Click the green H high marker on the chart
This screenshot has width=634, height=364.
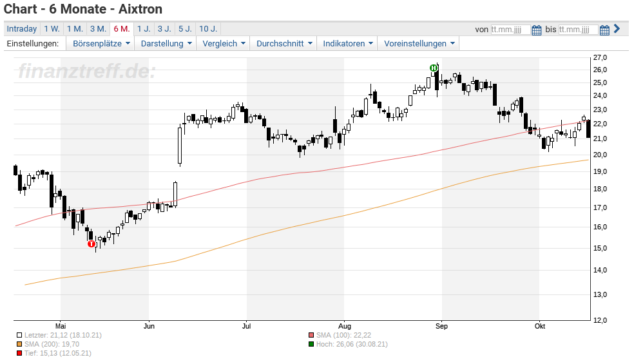coord(434,68)
